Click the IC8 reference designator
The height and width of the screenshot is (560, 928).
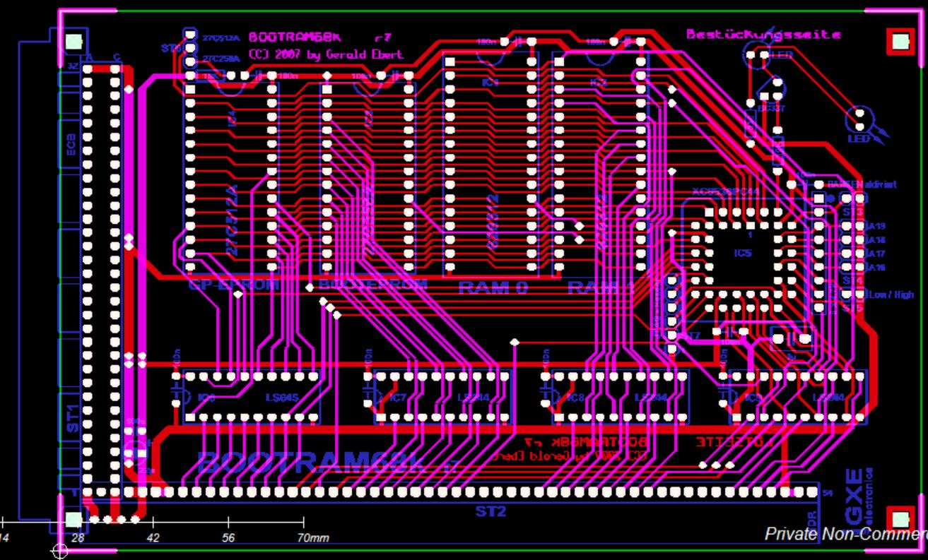point(575,398)
